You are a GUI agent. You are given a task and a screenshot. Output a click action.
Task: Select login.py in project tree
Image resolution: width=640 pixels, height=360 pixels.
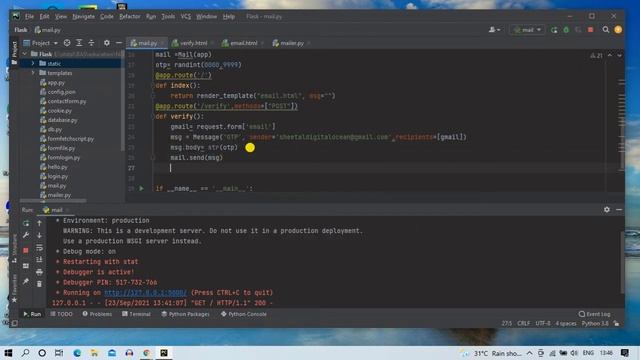tap(54, 176)
